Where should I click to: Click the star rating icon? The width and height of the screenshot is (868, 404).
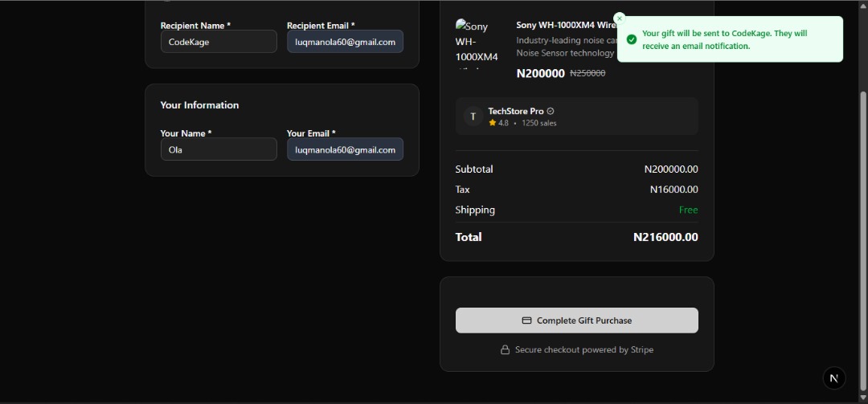492,123
